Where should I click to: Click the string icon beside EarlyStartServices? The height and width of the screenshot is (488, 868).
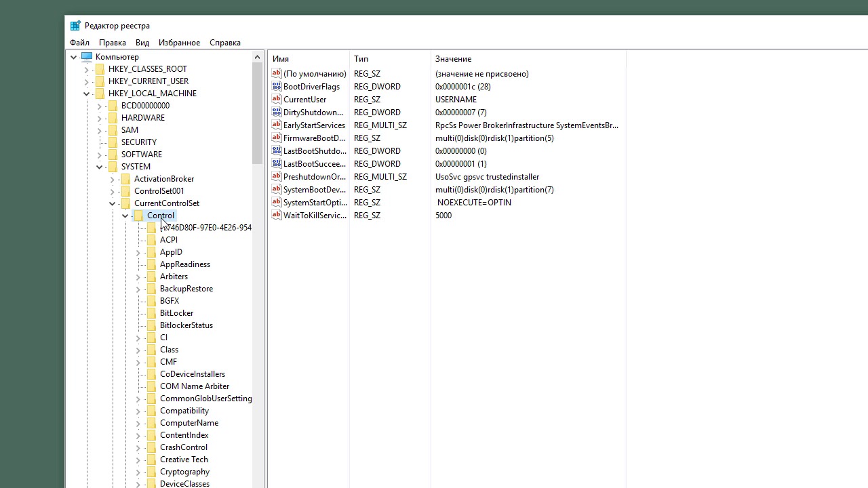tap(276, 125)
